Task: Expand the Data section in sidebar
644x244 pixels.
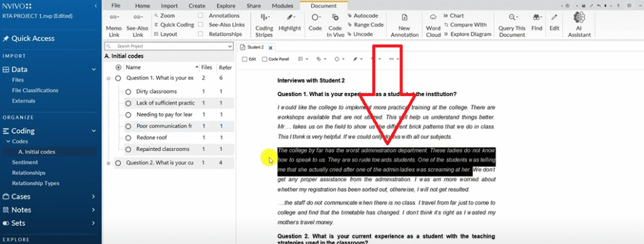Action: click(x=94, y=70)
